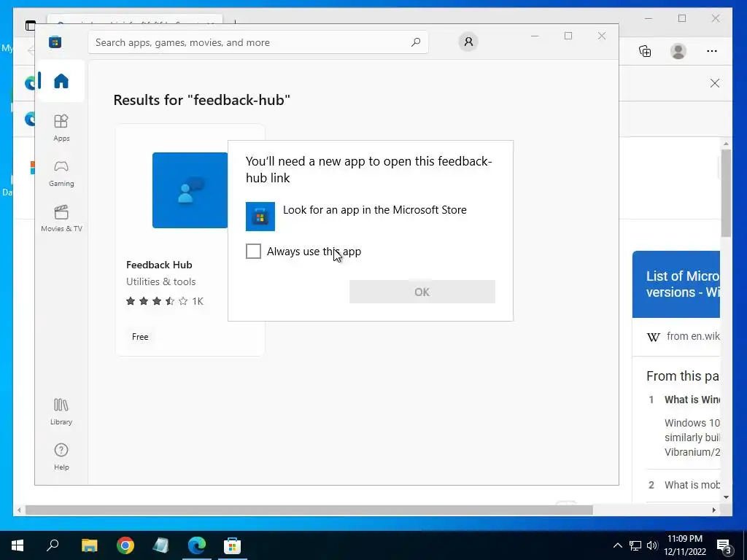
Task: Open Movies & TV in the Store sidebar
Action: click(61, 219)
